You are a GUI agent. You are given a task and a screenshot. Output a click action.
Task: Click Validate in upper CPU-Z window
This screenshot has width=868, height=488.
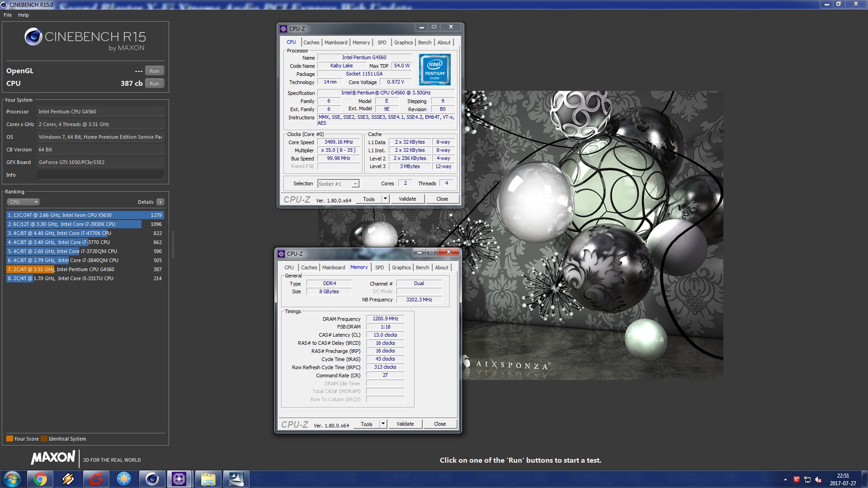tap(407, 199)
